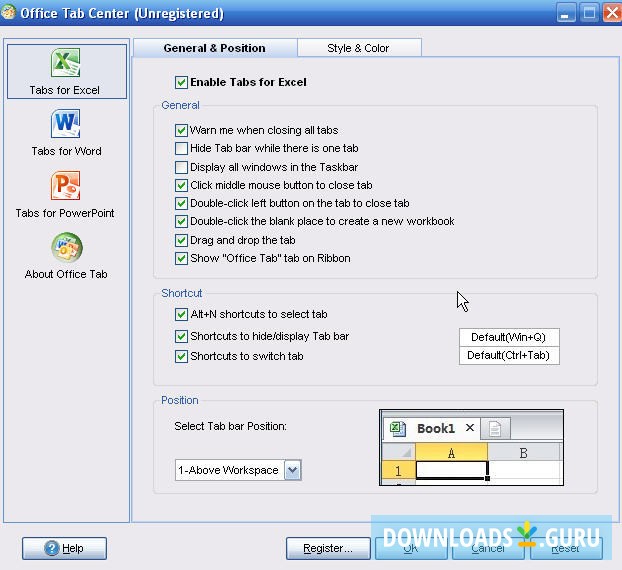The width and height of the screenshot is (622, 570).
Task: Uncheck Warn me when closing all tabs
Action: click(x=181, y=130)
